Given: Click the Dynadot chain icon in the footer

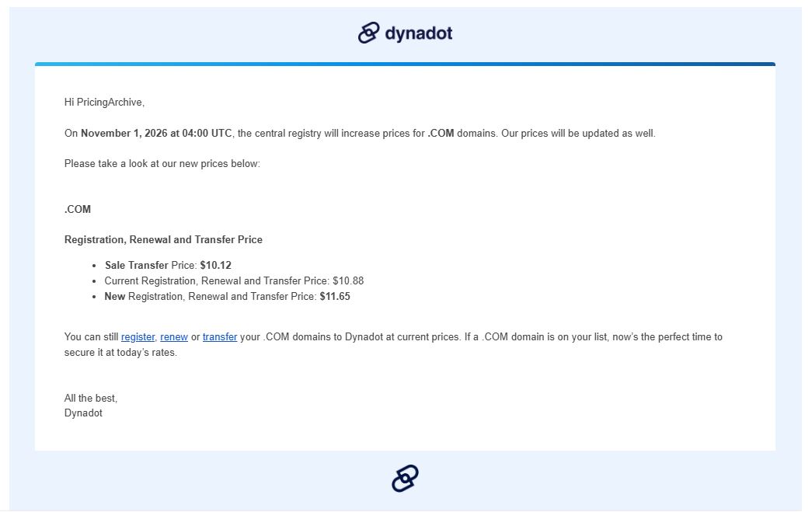Looking at the screenshot, I should point(405,478).
